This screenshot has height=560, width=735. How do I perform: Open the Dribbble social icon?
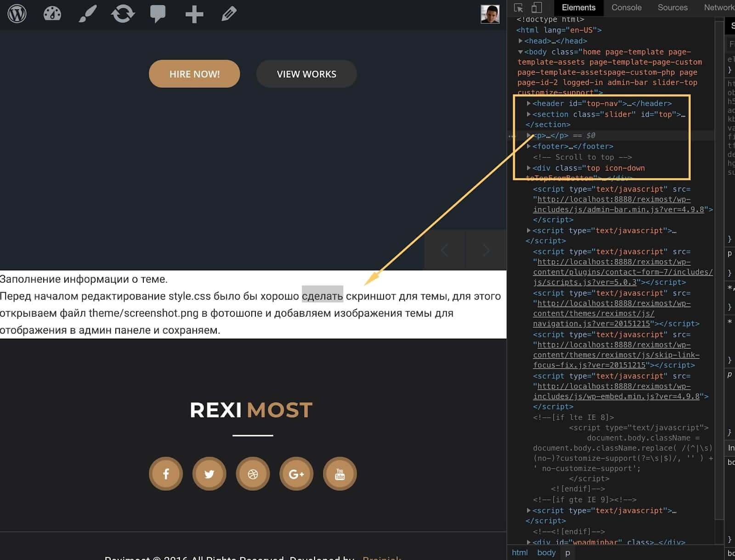point(253,474)
